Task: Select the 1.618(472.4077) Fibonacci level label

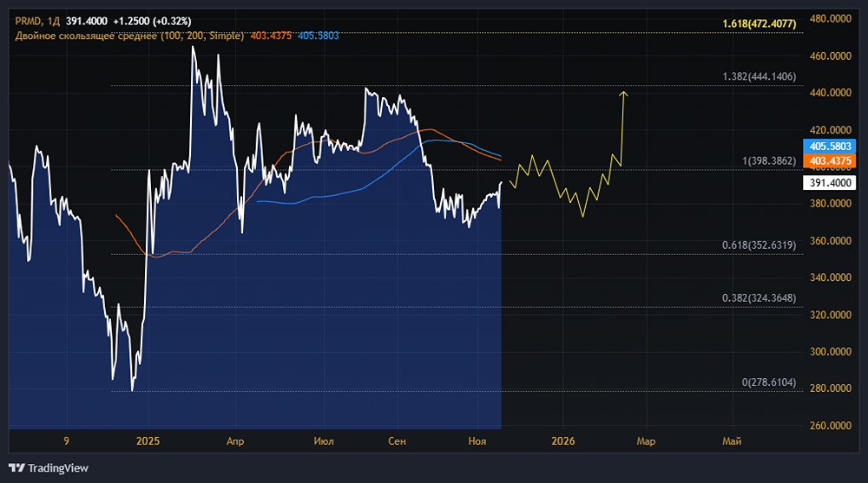Action: coord(759,23)
